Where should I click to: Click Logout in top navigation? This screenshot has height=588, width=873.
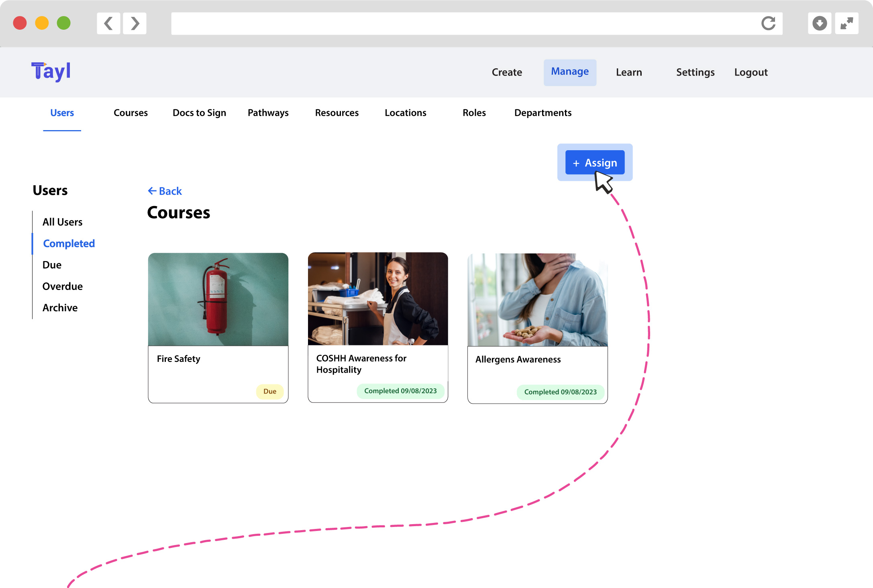[x=751, y=72]
